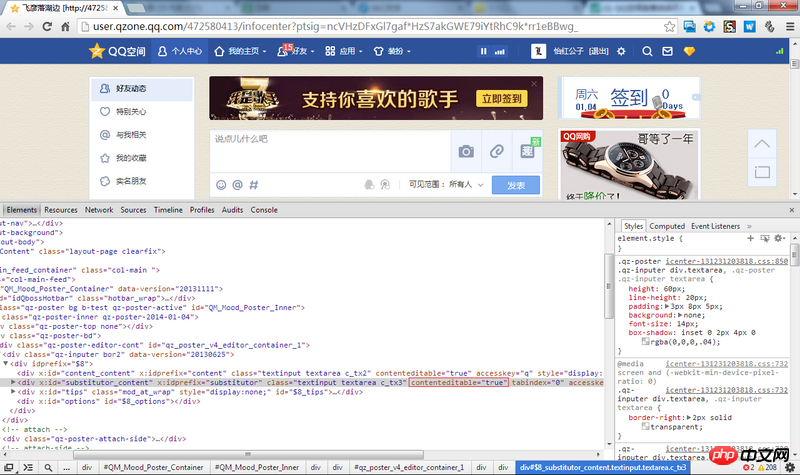This screenshot has height=475, width=800.
Task: Click the user avatar next to 怡红公子
Action: pos(538,51)
